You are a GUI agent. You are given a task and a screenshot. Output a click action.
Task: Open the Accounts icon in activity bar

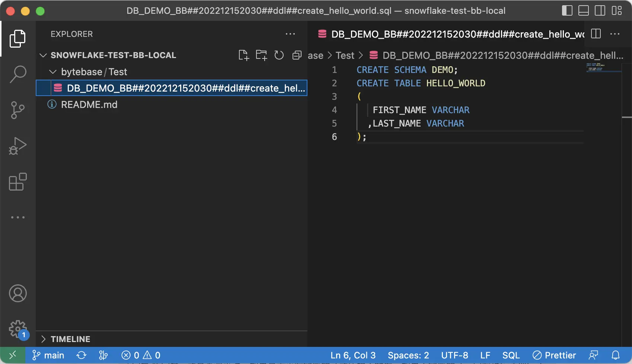[17, 293]
